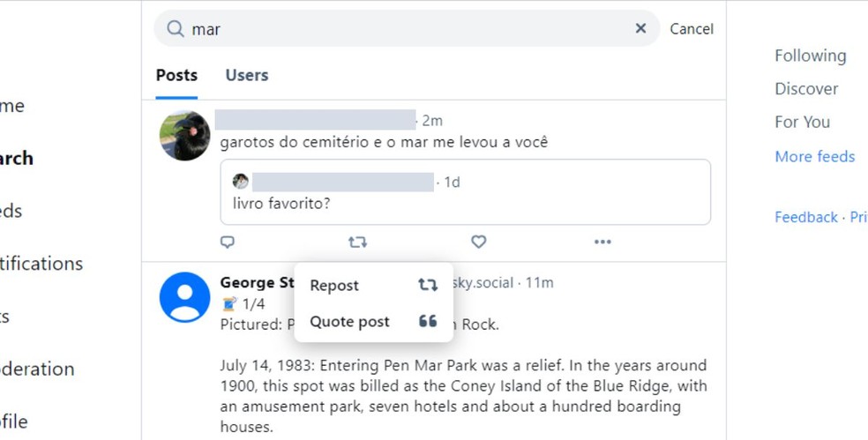
Task: Switch to the Users tab
Action: pyautogui.click(x=246, y=75)
